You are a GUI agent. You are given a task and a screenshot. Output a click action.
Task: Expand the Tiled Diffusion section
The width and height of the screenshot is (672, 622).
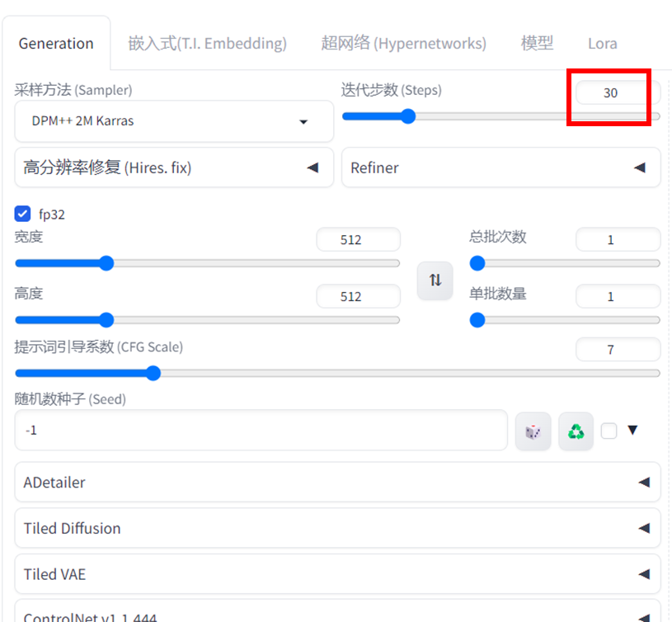tap(338, 528)
